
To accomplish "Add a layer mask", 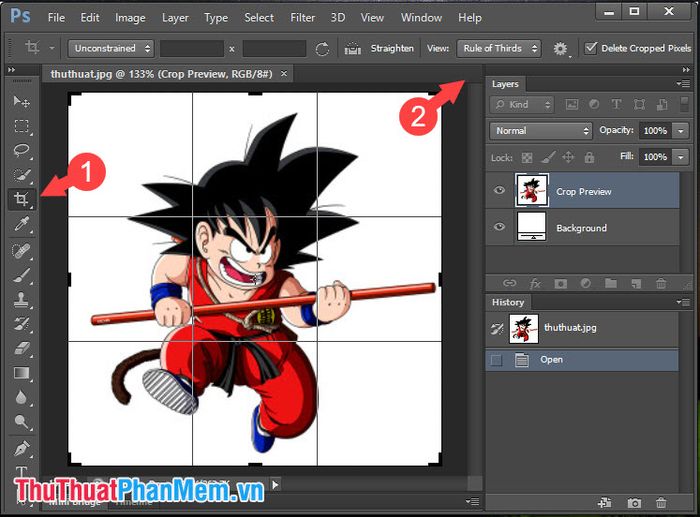I will click(x=560, y=283).
